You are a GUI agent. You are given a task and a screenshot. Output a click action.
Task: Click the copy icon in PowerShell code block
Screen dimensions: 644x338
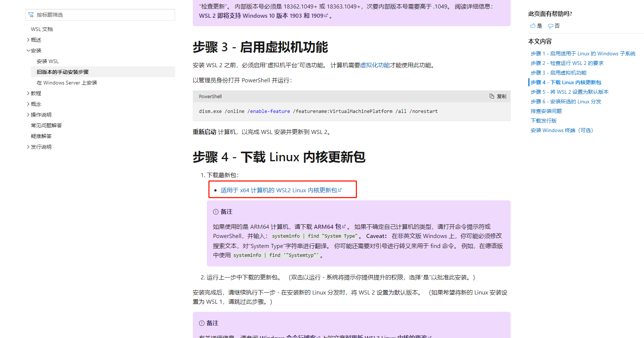[492, 96]
